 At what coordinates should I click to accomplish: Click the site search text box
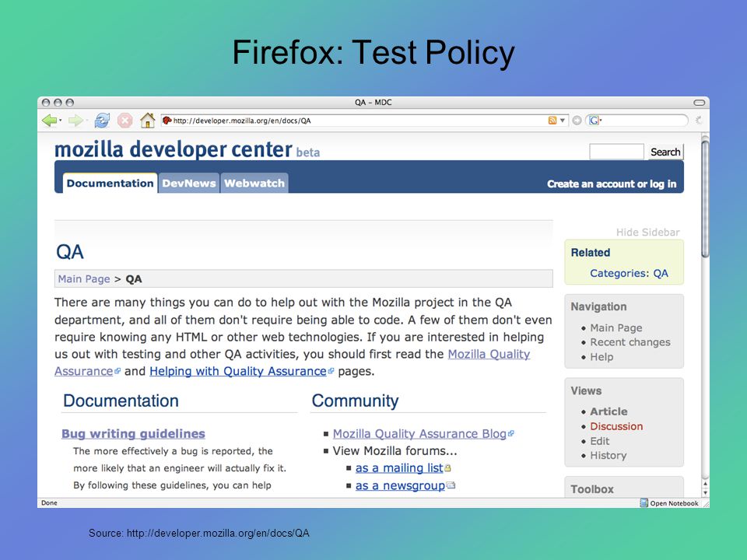point(616,152)
